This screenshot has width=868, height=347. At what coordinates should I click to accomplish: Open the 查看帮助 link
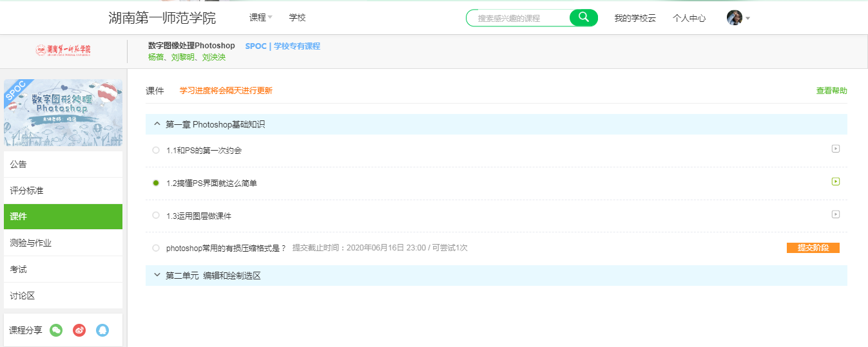click(831, 91)
